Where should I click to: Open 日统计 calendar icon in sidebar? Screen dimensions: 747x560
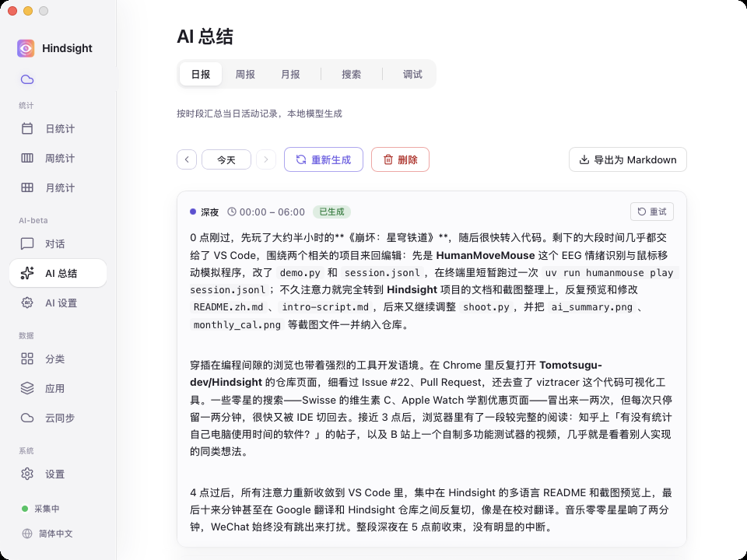[x=27, y=128]
